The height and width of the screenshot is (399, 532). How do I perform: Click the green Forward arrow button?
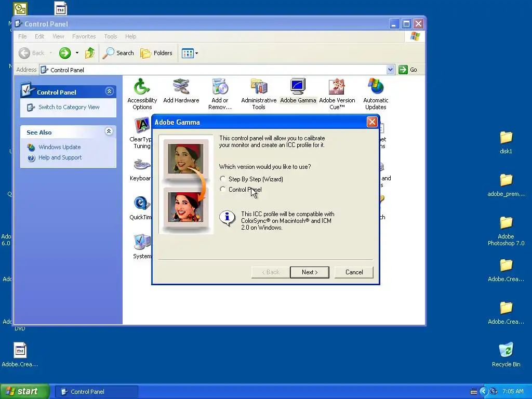point(65,53)
